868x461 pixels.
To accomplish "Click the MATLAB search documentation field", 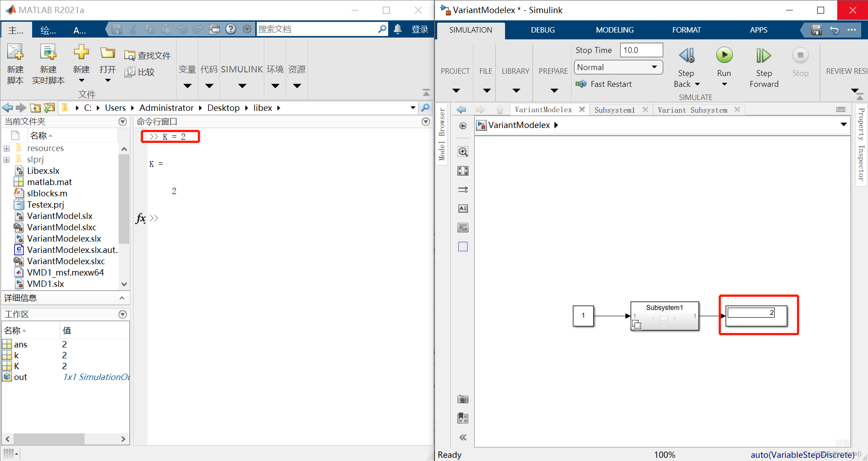I will (322, 29).
